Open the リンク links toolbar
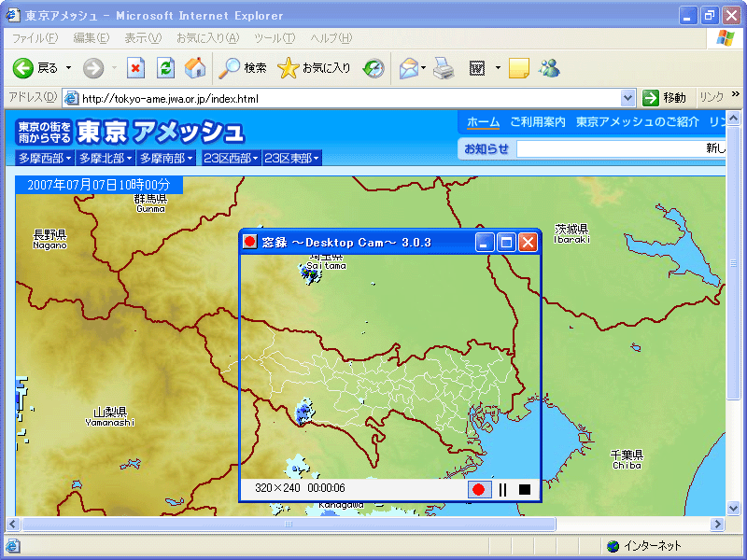747x560 pixels. pyautogui.click(x=712, y=98)
